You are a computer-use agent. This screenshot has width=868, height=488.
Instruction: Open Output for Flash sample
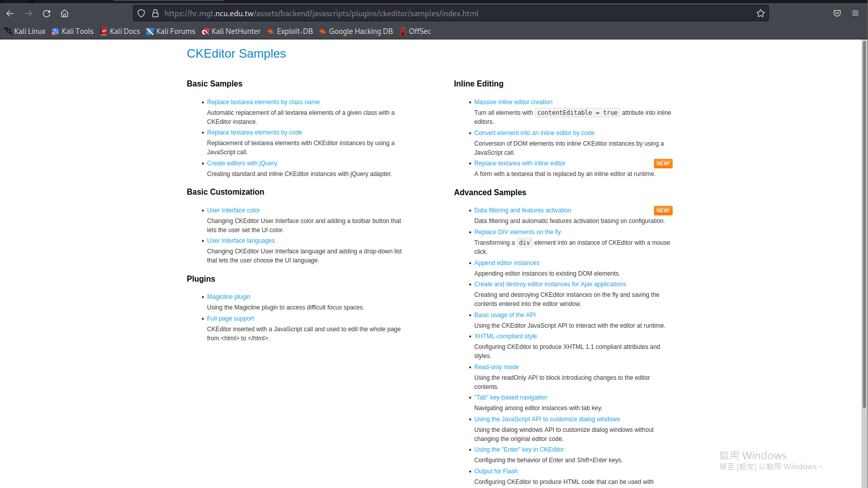[496, 471]
